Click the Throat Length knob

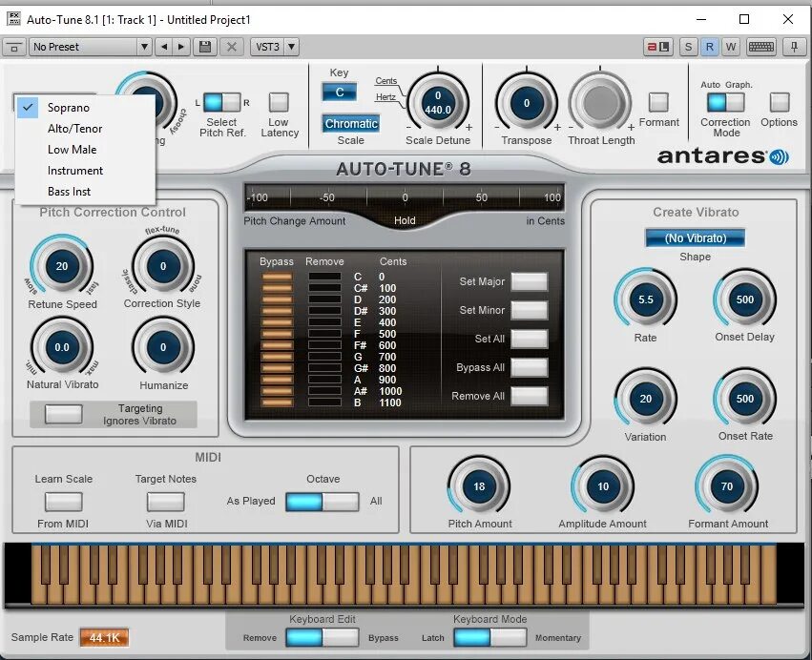600,102
